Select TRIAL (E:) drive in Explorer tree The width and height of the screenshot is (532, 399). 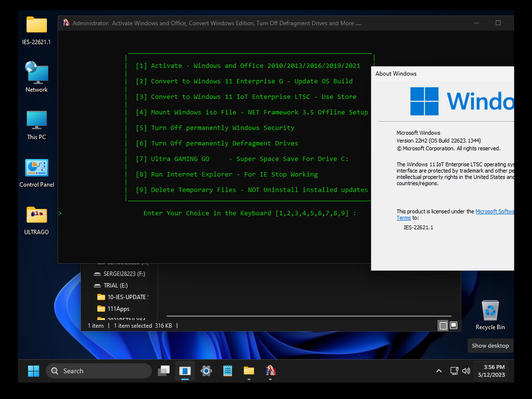111,285
